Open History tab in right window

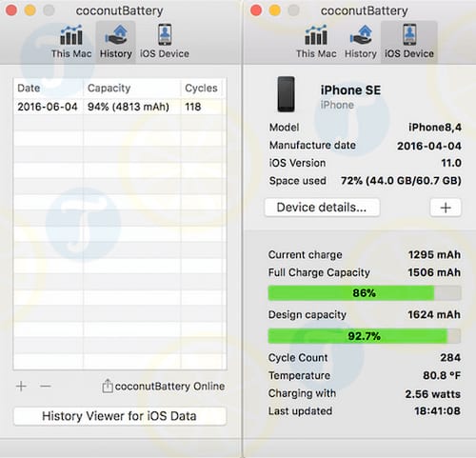361,42
